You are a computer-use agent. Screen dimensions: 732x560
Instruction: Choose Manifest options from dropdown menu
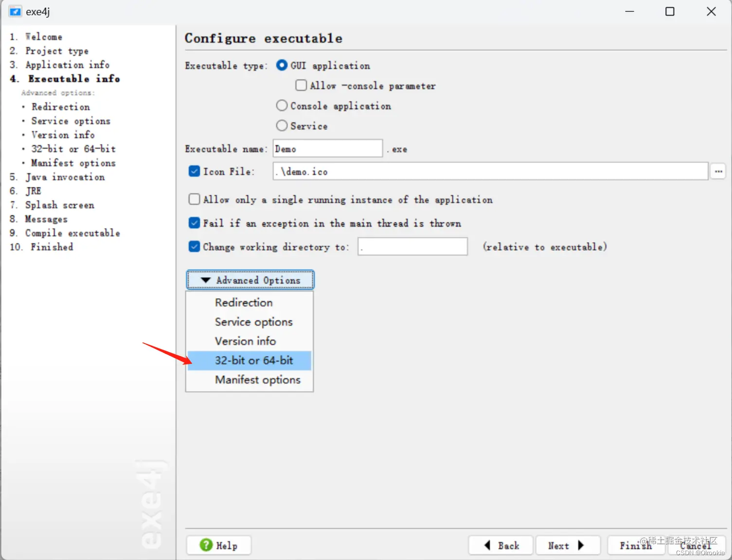click(x=250, y=379)
